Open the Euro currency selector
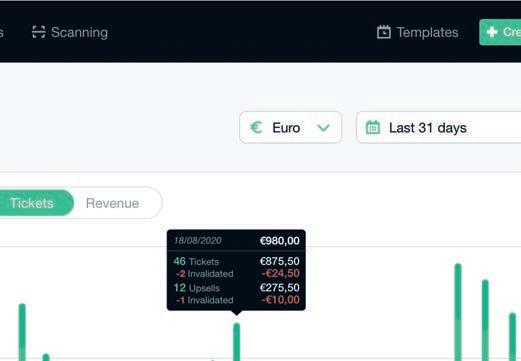The image size is (521, 361). coord(290,127)
